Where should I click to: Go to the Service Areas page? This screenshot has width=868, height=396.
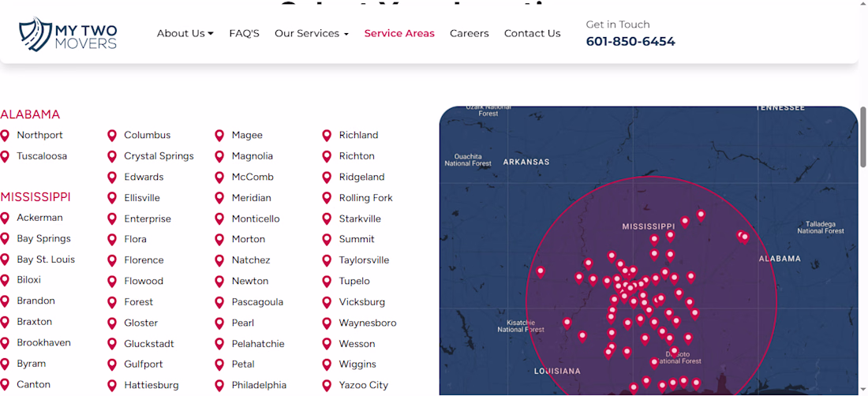pyautogui.click(x=399, y=33)
